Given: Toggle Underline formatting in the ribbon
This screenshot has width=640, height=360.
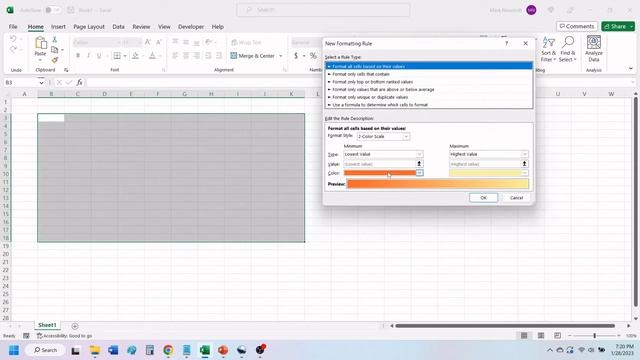Looking at the screenshot, I should click(99, 56).
